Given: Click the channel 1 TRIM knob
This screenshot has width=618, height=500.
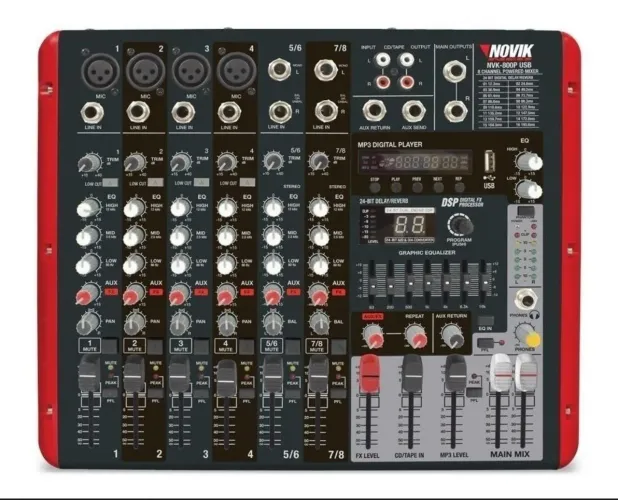Looking at the screenshot, I should tap(90, 162).
